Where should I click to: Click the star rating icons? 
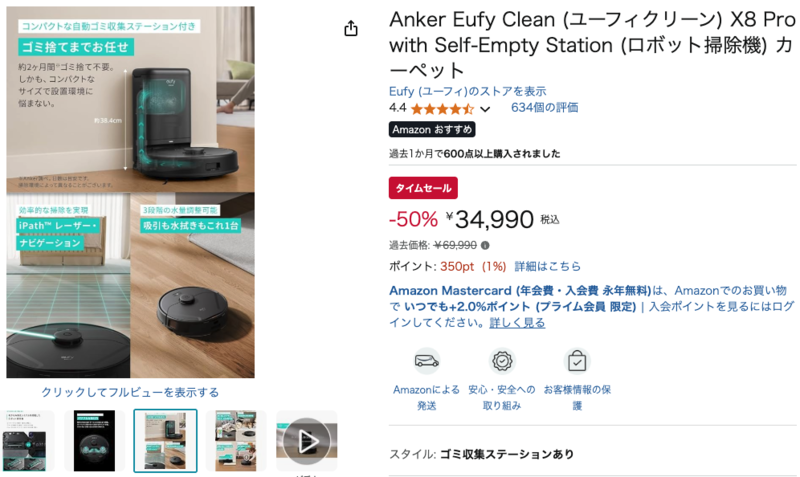tap(442, 109)
